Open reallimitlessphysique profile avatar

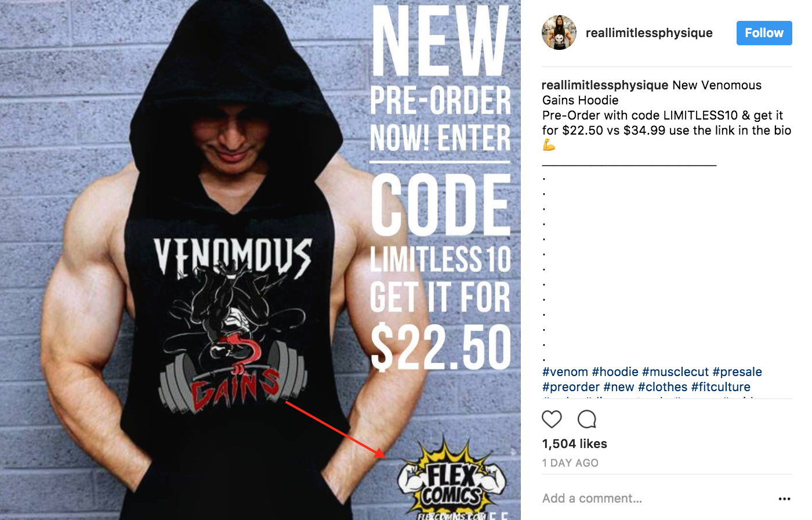(x=559, y=32)
